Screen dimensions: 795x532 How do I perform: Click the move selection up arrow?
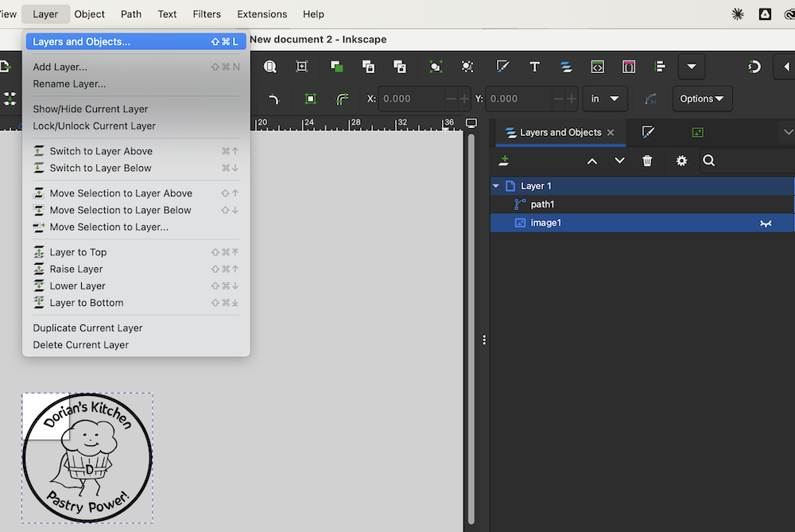[x=591, y=161]
